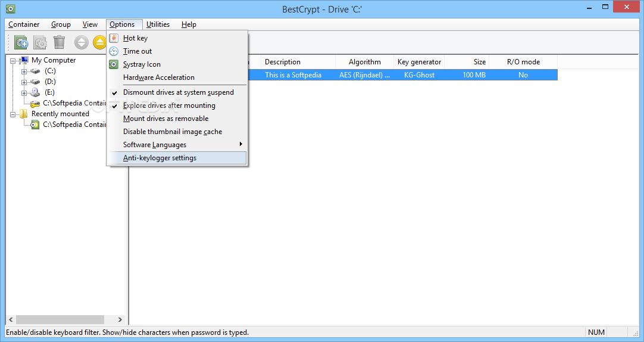This screenshot has height=342, width=644.
Task: Click the Time out clock icon
Action: click(114, 51)
